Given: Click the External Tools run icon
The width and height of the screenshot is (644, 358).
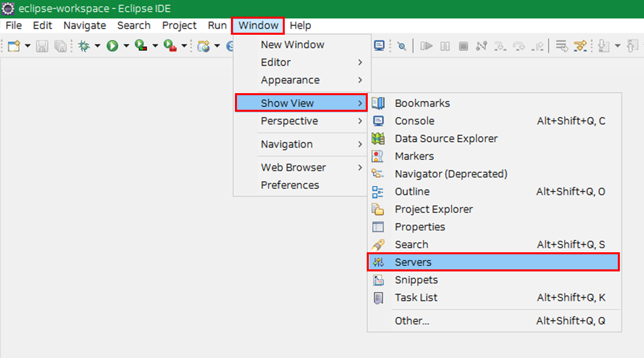Looking at the screenshot, I should 170,46.
